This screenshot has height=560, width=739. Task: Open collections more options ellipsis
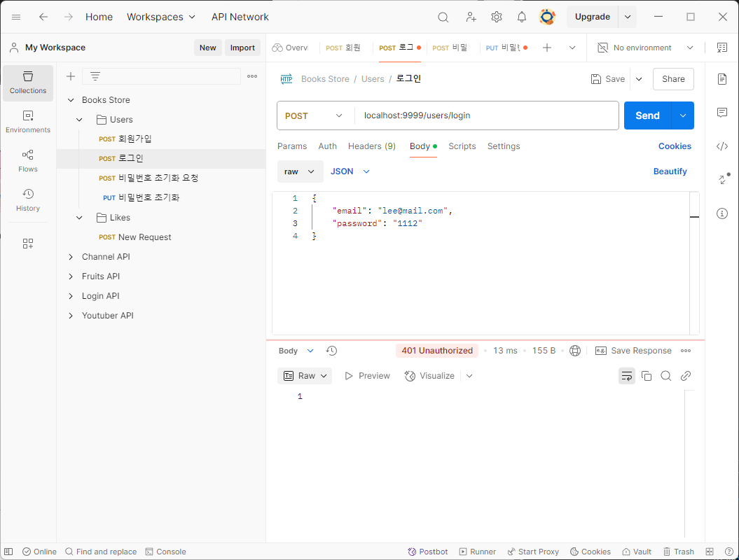click(252, 76)
